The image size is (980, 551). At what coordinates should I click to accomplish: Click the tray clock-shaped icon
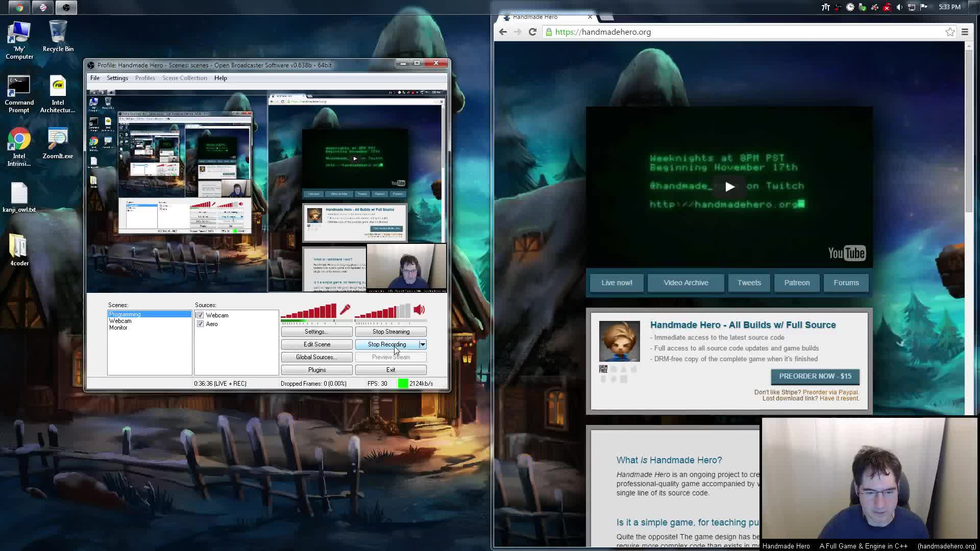point(850,7)
